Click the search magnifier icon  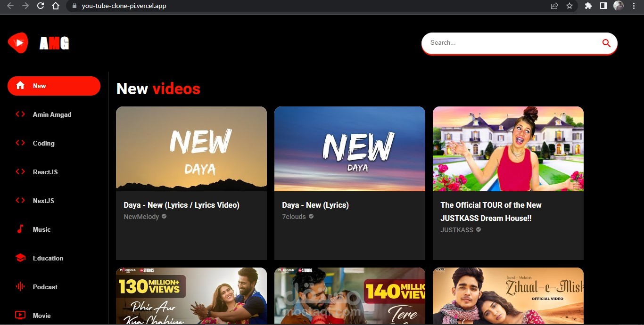pyautogui.click(x=606, y=43)
